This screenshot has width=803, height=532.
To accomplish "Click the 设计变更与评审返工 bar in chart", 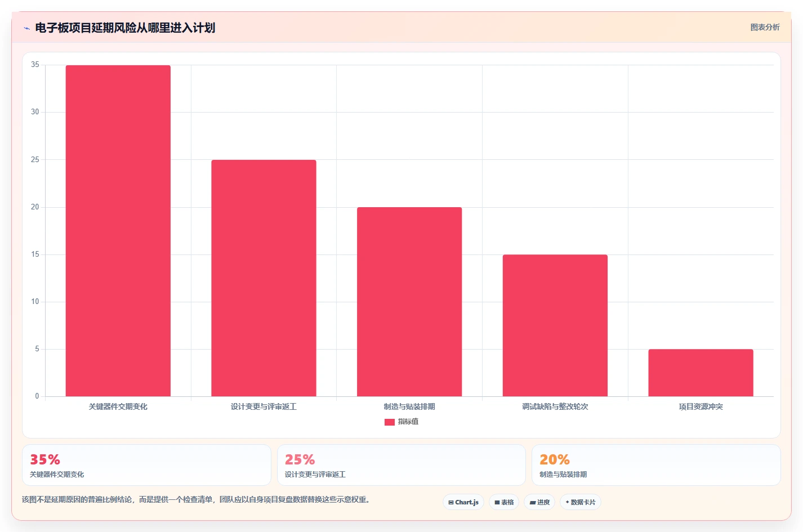I will tap(264, 278).
